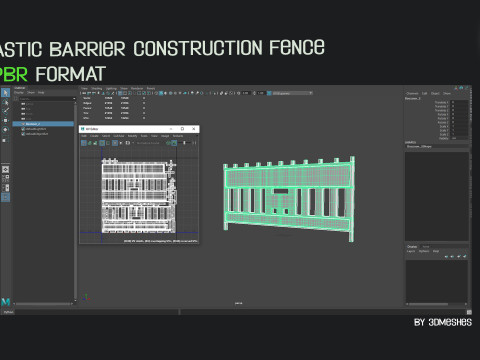The image size is (480, 360).
Task: Open the view transform color space dropdown
Action: point(292,93)
